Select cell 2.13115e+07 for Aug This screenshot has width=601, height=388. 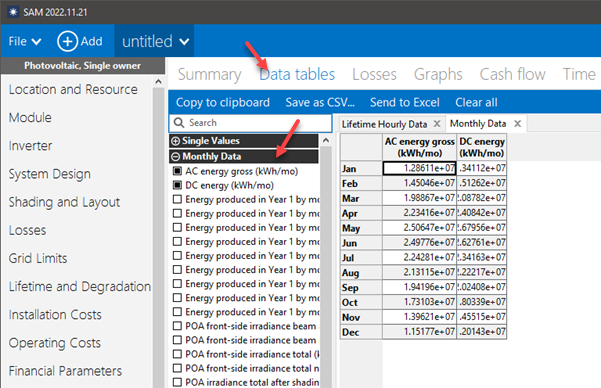420,272
